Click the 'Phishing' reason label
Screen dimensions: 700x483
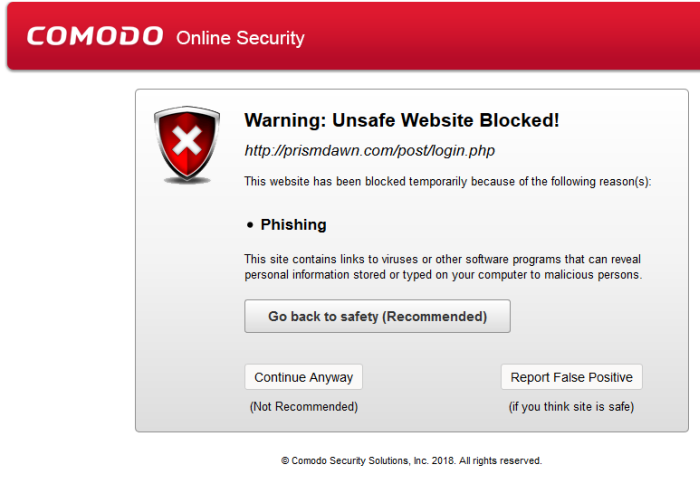(293, 225)
